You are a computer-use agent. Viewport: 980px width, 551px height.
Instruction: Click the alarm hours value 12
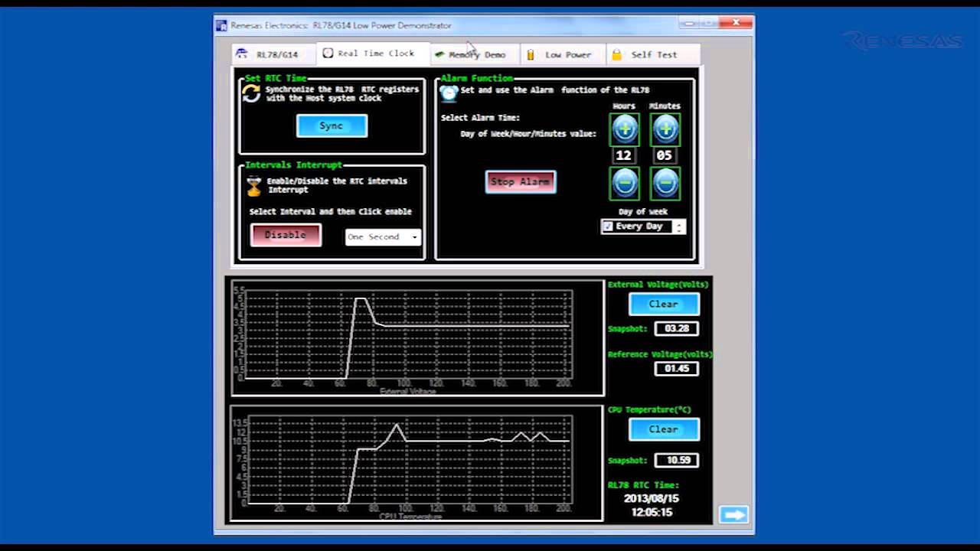tap(624, 155)
